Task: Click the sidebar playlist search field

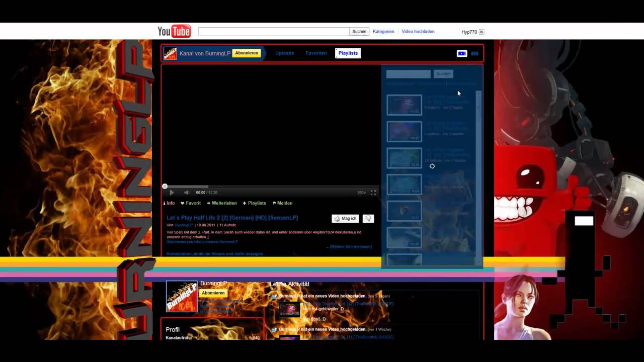Action: pyautogui.click(x=408, y=74)
